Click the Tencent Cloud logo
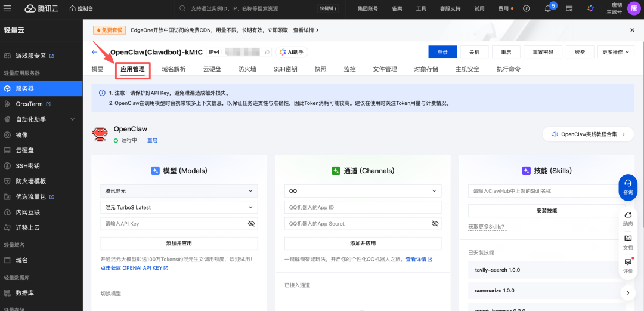 tap(41, 8)
